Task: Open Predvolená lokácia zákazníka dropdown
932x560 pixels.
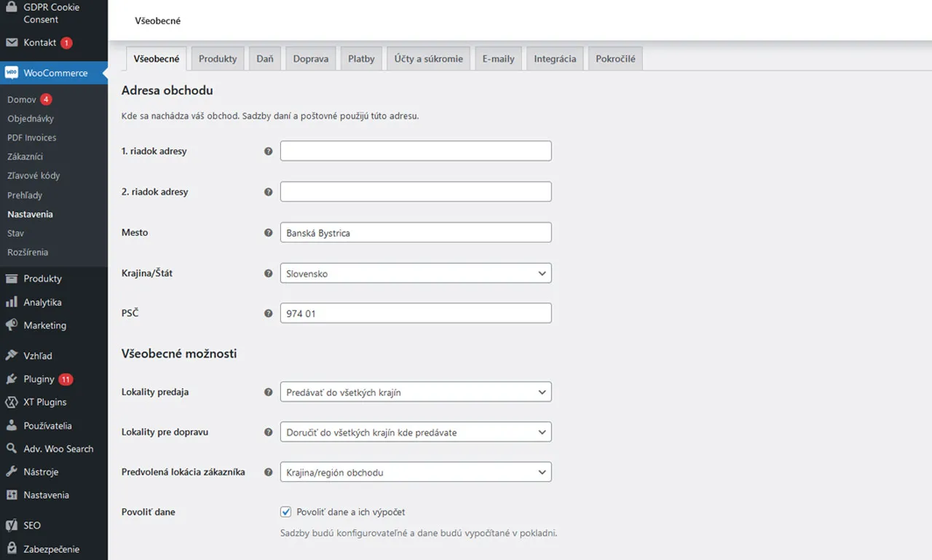Action: coord(416,472)
